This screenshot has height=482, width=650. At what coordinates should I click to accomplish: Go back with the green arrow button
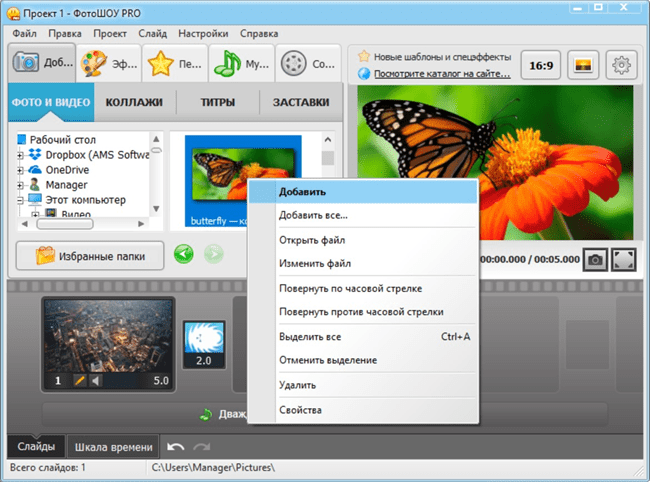(x=183, y=256)
